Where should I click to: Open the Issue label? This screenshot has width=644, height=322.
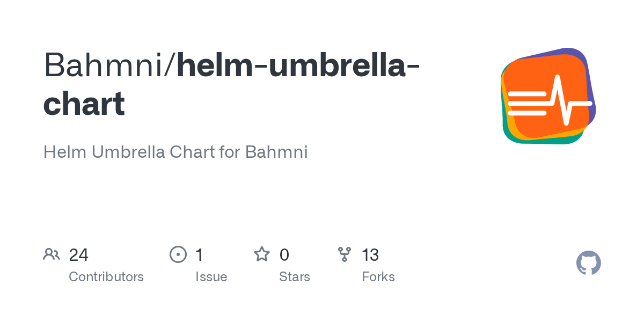tap(211, 277)
